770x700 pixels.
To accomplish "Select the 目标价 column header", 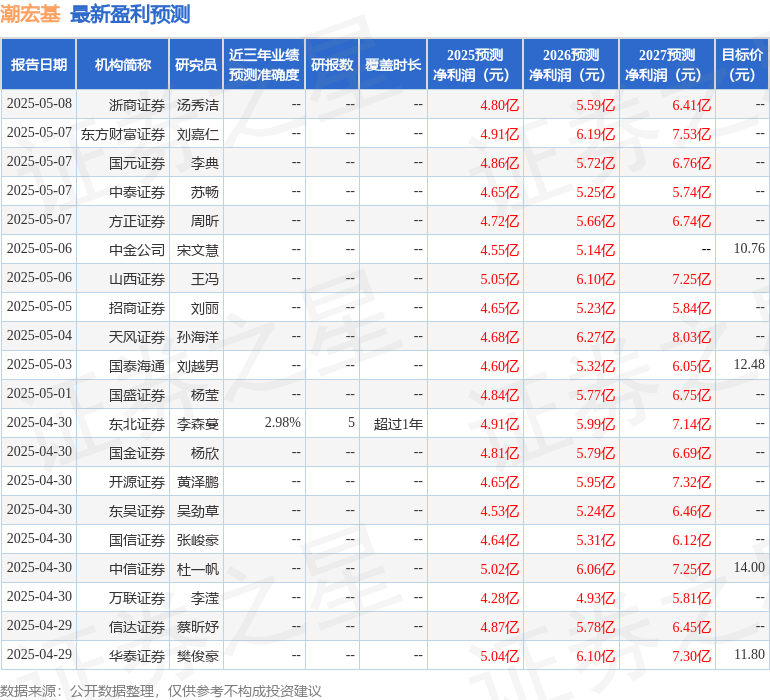I will [x=742, y=65].
